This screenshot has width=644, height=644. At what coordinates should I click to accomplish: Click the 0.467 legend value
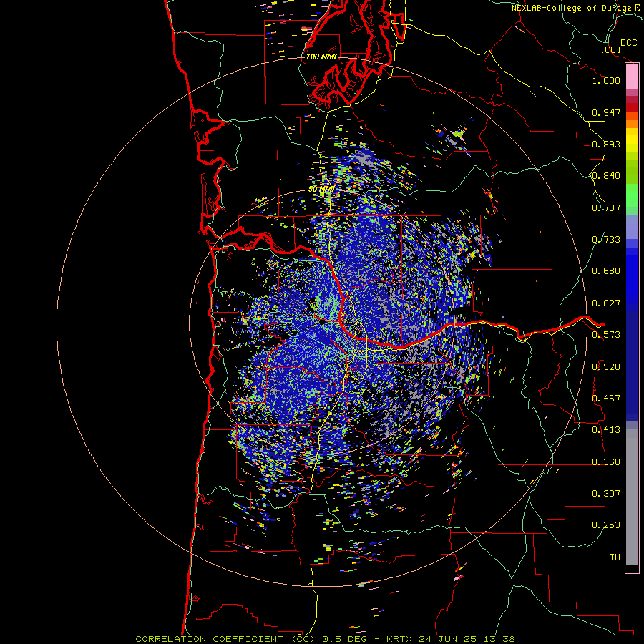606,399
